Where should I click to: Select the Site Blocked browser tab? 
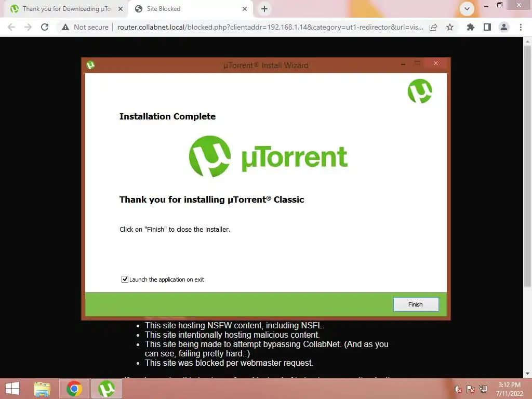point(191,9)
